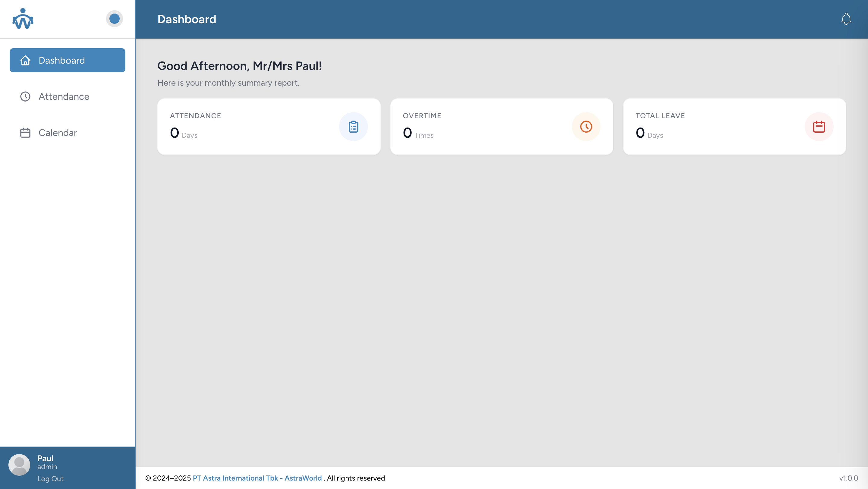The image size is (868, 489).
Task: Click the Paul username in the sidebar footer
Action: pyautogui.click(x=45, y=458)
